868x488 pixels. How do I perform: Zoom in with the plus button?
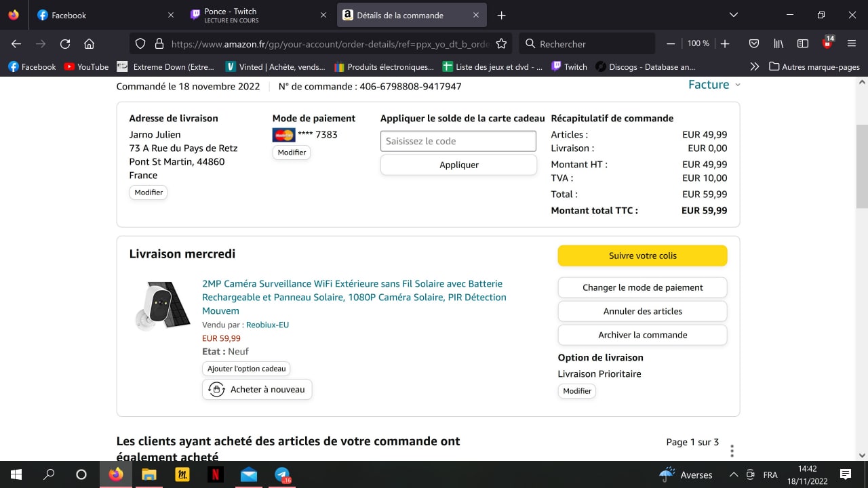pyautogui.click(x=725, y=43)
